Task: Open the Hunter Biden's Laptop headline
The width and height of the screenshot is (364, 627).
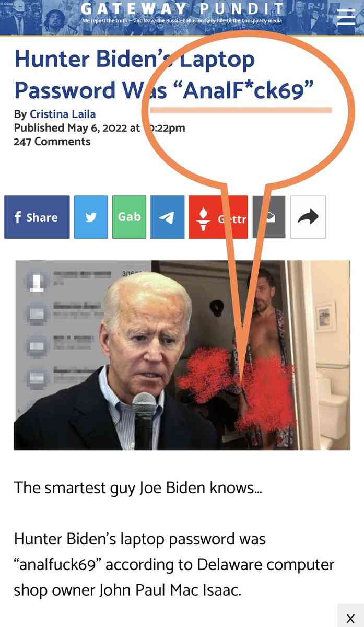Action: pos(164,74)
